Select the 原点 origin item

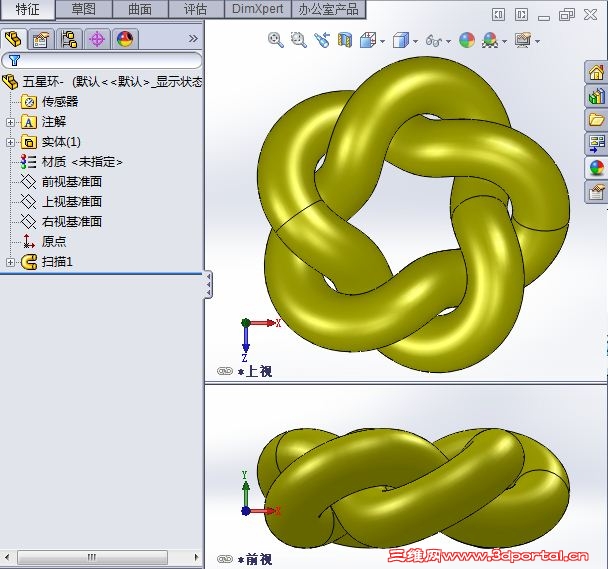pos(44,241)
